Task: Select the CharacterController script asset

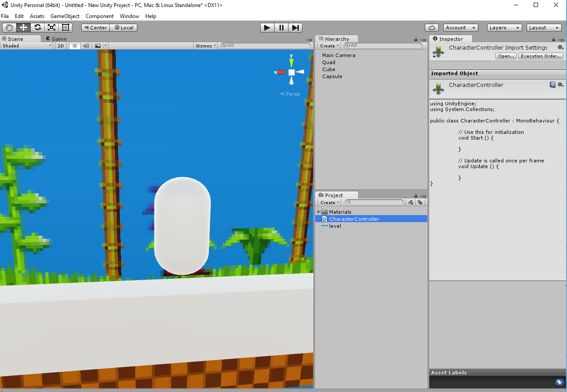Action: [371, 219]
